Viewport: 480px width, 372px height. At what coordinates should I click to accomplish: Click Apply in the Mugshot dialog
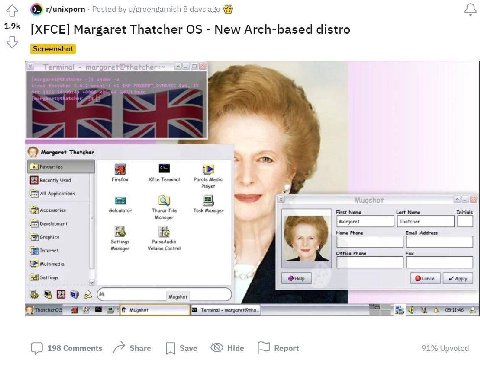[458, 278]
